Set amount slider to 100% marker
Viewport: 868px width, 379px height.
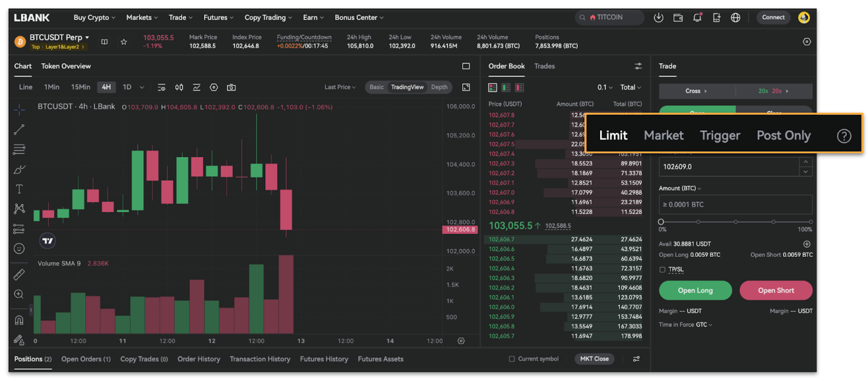[810, 222]
